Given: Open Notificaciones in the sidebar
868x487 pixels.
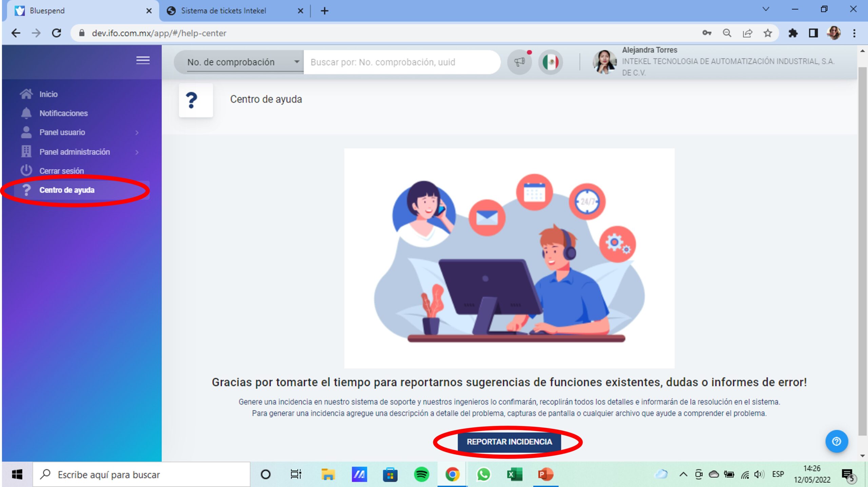Looking at the screenshot, I should [63, 113].
